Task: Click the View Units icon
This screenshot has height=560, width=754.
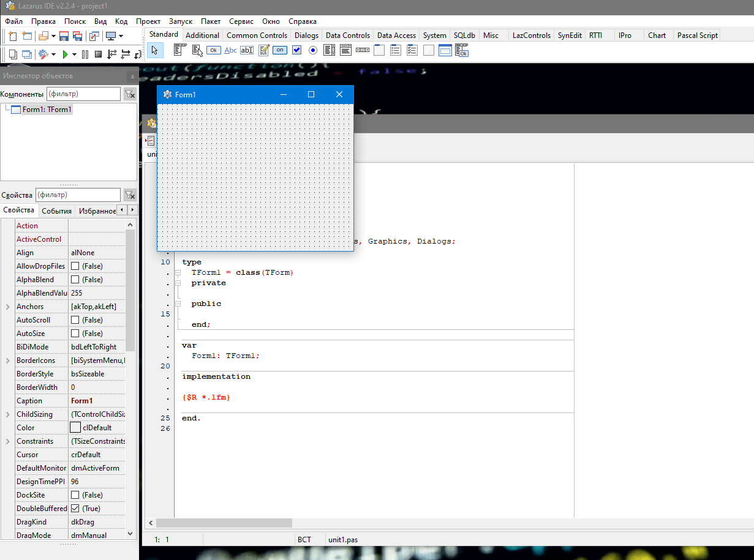Action: pos(12,54)
